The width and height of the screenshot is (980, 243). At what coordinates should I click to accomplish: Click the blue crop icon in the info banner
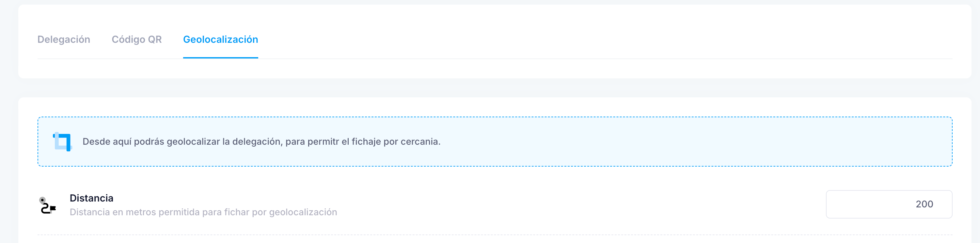62,142
